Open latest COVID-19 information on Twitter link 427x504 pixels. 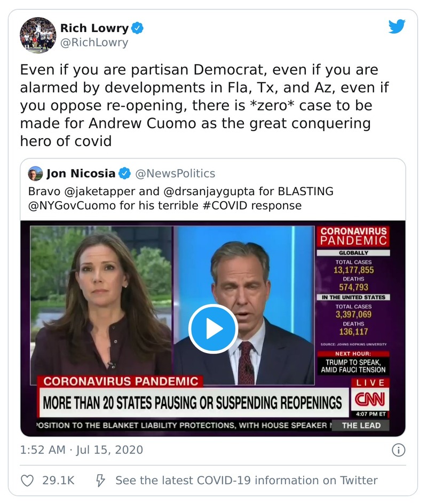[246, 480]
